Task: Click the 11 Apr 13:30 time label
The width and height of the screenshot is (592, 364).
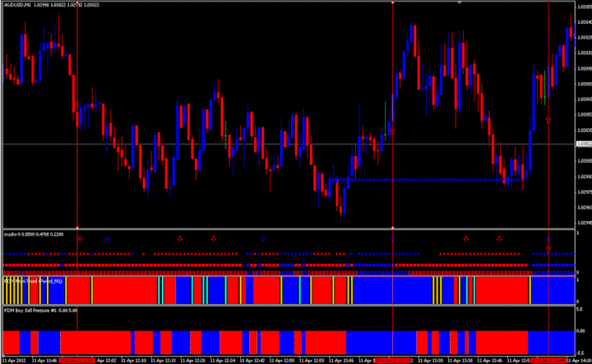Action: coord(430,361)
